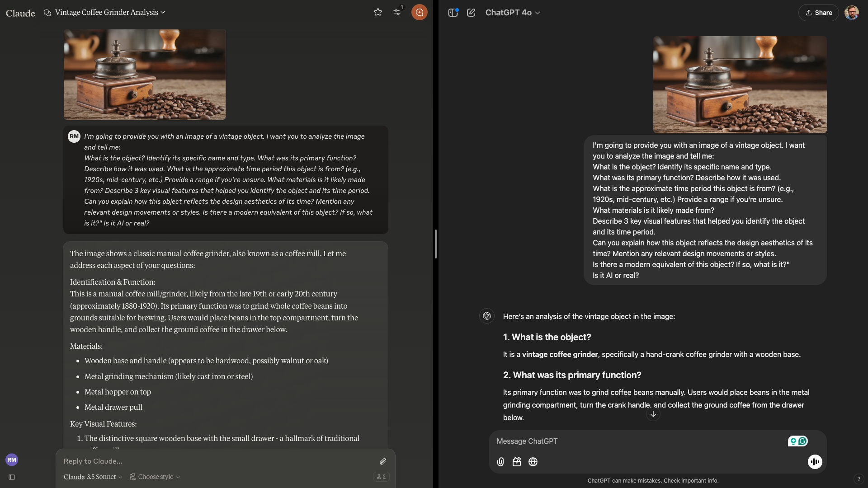Start a new ChatGPT chat
The height and width of the screenshot is (488, 868).
[x=471, y=13]
